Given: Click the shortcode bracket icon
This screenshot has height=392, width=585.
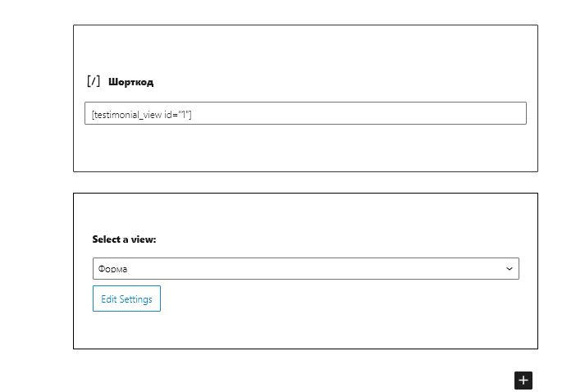Looking at the screenshot, I should [x=94, y=81].
